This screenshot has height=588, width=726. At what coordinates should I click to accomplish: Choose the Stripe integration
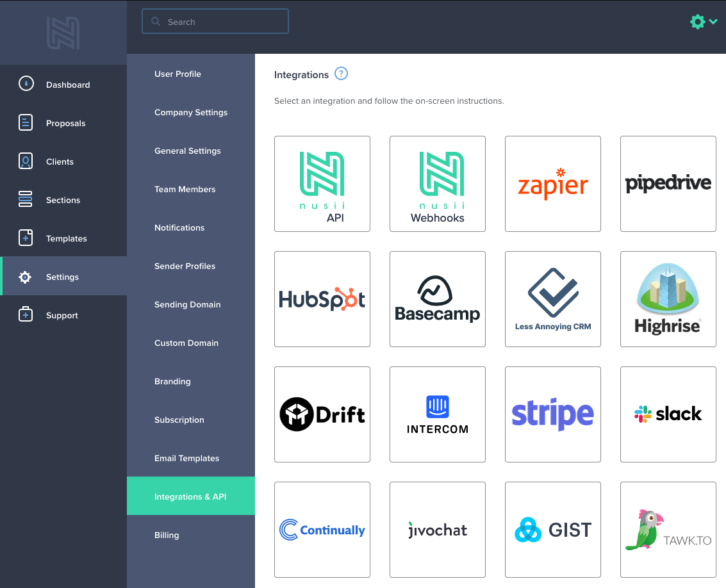point(553,414)
